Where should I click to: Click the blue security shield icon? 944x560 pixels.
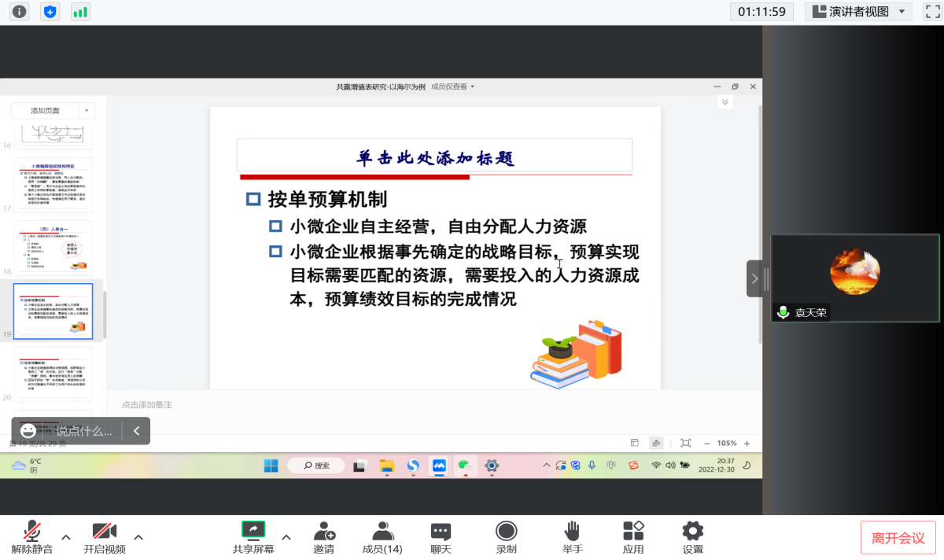(50, 12)
